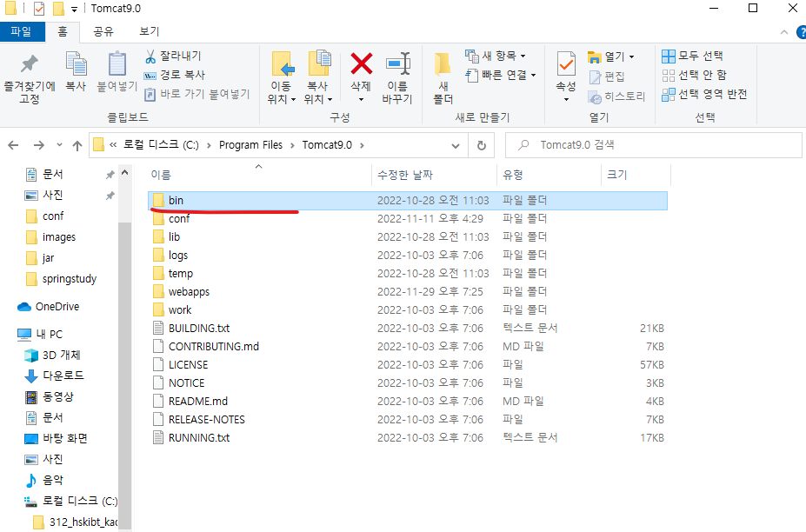Choose Paste shortcut (바로 가기 붙여넣기)
The height and width of the screenshot is (532, 806).
[x=197, y=95]
